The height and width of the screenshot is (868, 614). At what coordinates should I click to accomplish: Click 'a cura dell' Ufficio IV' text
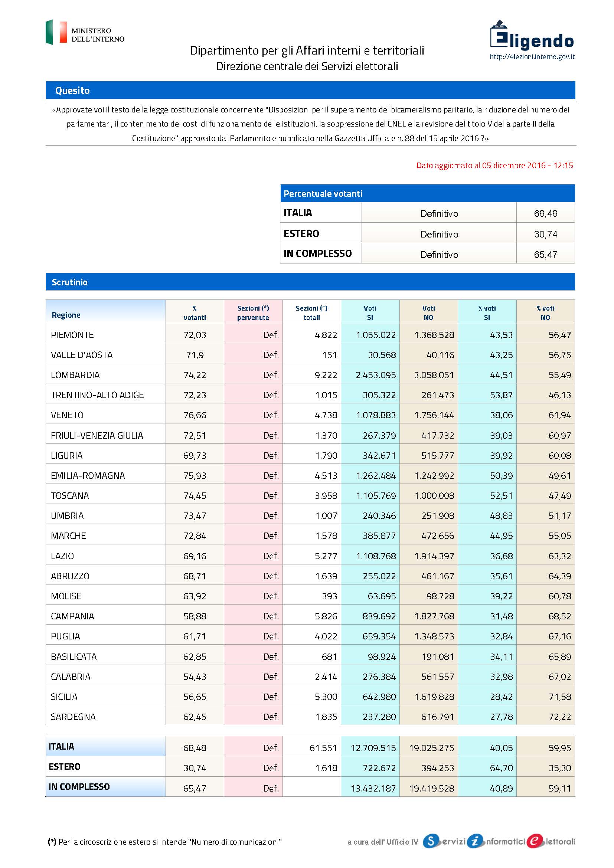point(383,842)
